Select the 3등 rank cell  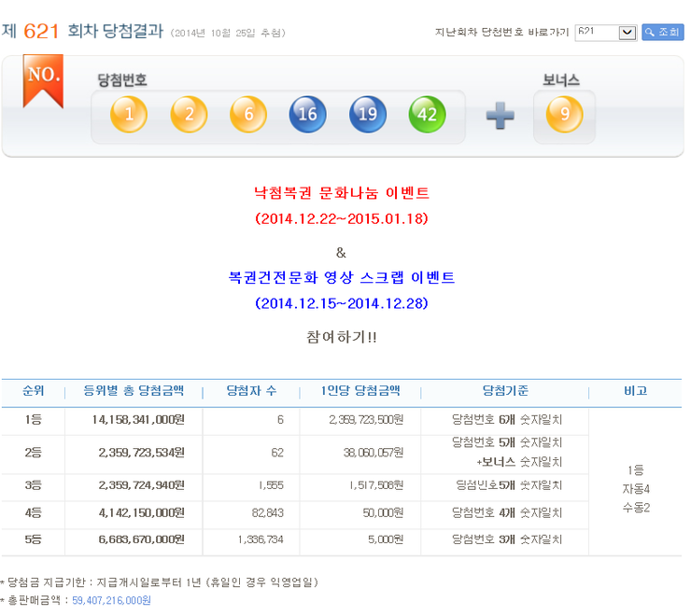(33, 485)
